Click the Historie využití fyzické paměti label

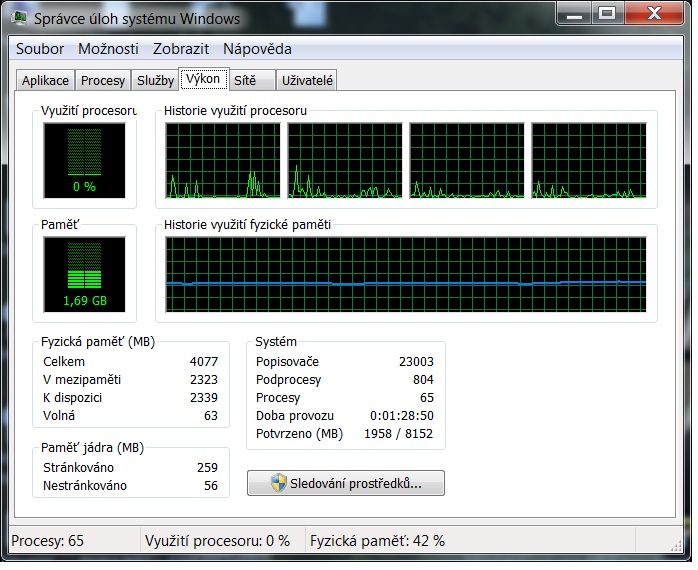(248, 224)
